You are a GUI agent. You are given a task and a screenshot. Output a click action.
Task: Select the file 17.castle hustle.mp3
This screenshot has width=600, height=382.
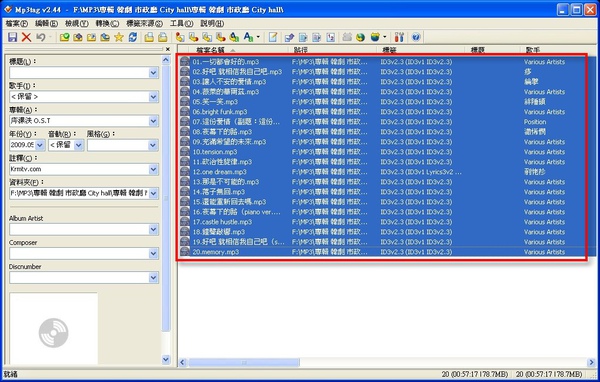(222, 222)
